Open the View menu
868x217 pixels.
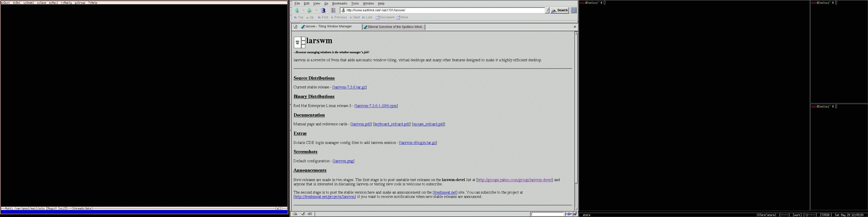click(x=317, y=3)
